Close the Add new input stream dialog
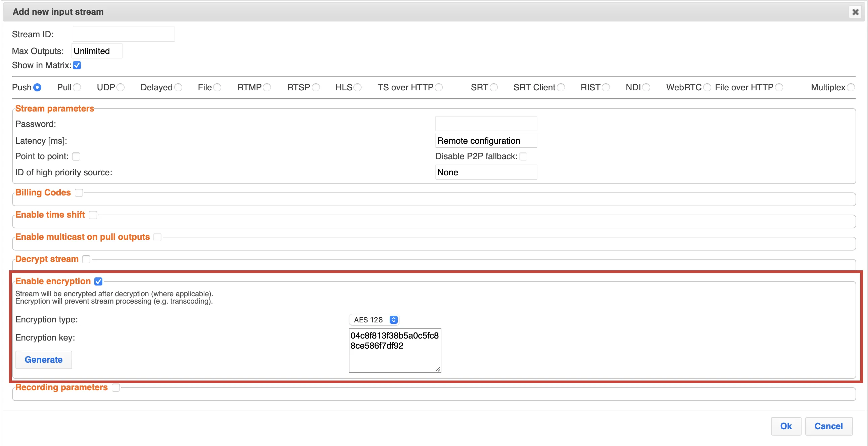Viewport: 868px width, 446px height. pyautogui.click(x=855, y=12)
